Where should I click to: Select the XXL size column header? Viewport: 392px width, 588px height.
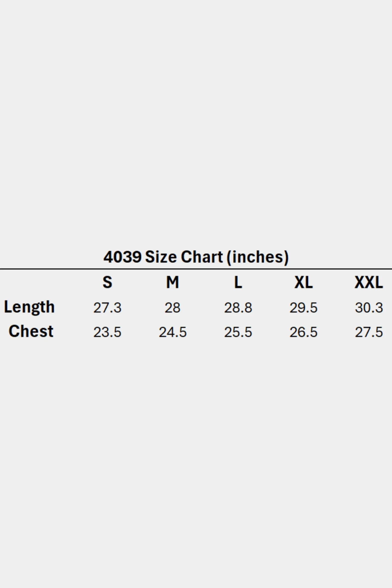point(369,282)
